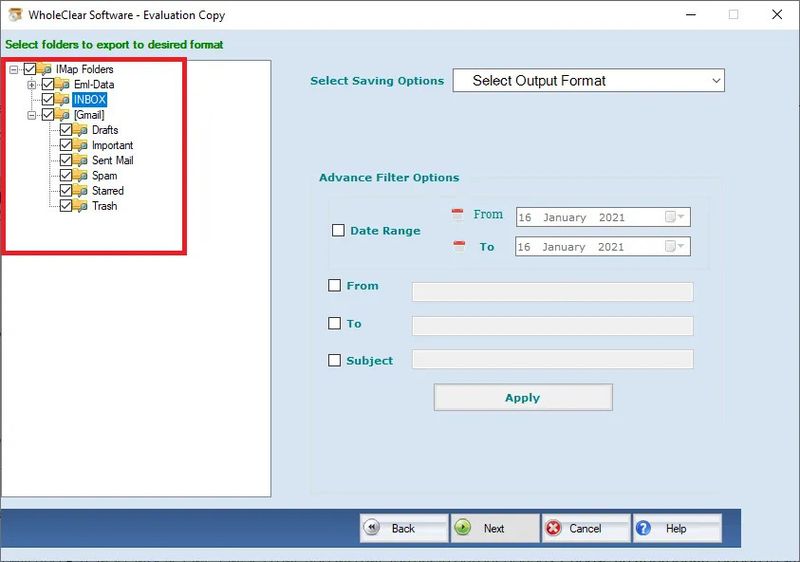Collapse the IMap Folders tree node
The width and height of the screenshot is (800, 562).
coord(14,69)
